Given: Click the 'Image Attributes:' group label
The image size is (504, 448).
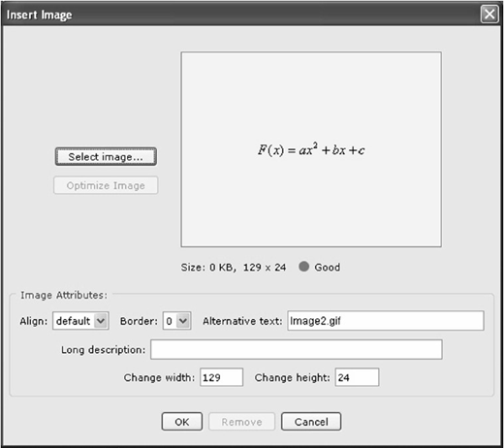Looking at the screenshot, I should click(x=64, y=295).
